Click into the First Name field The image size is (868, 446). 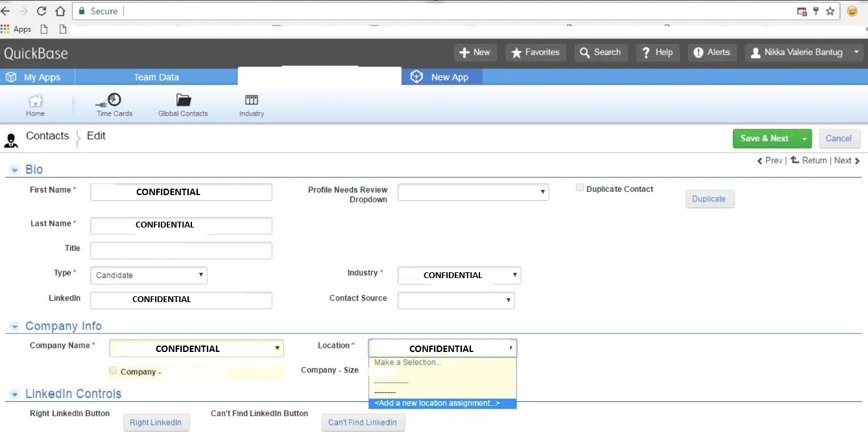[181, 192]
